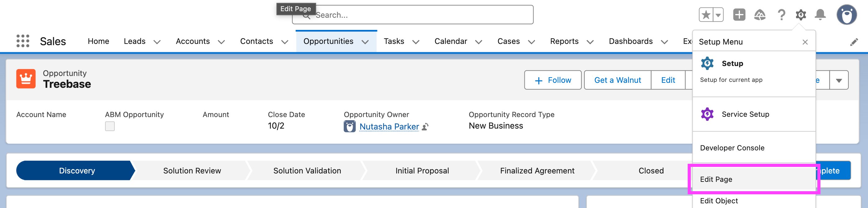Expand the Calendar tab dropdown chevron
The image size is (868, 208).
[478, 42]
